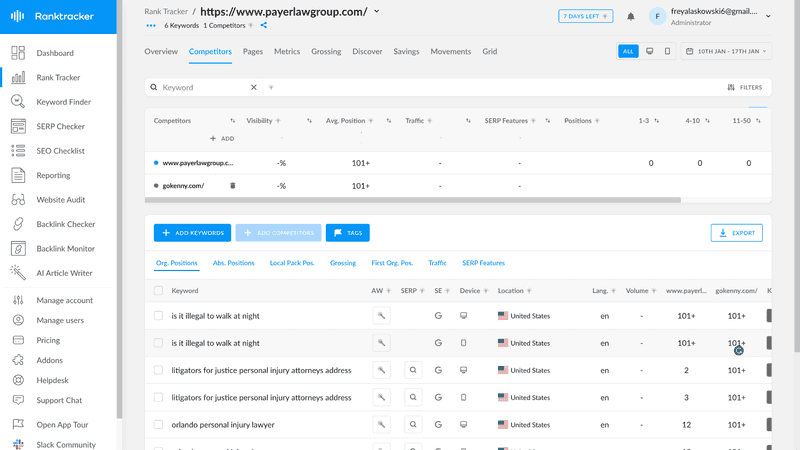Switch to the Pages tab

click(x=253, y=52)
